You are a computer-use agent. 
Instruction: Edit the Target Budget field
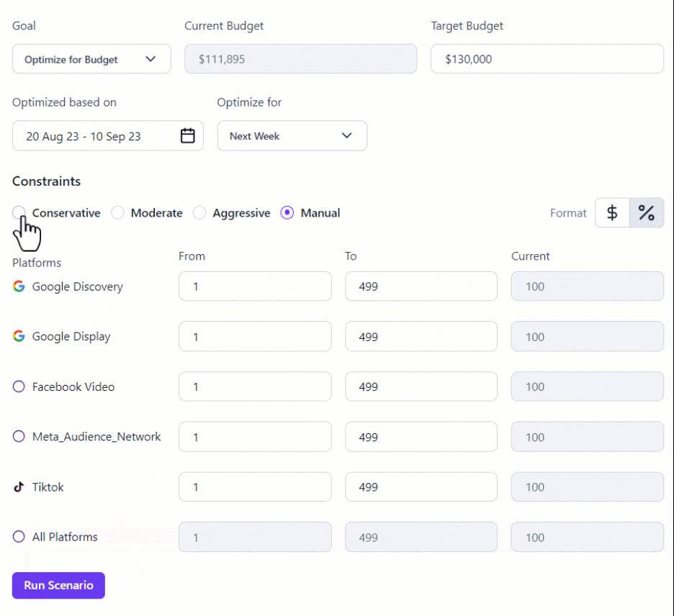click(547, 59)
